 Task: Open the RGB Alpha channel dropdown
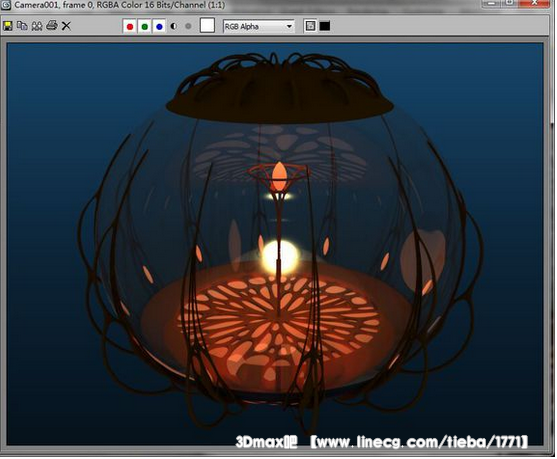(259, 26)
